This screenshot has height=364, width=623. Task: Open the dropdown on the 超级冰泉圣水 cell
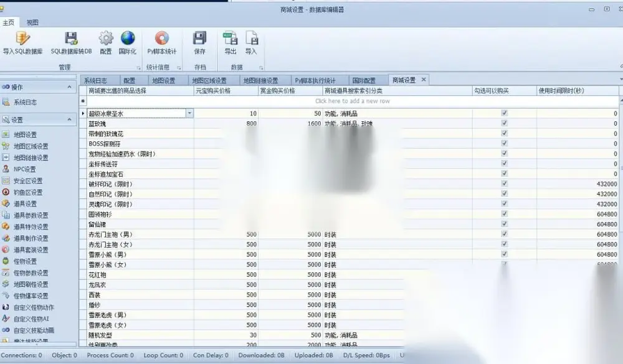[189, 113]
